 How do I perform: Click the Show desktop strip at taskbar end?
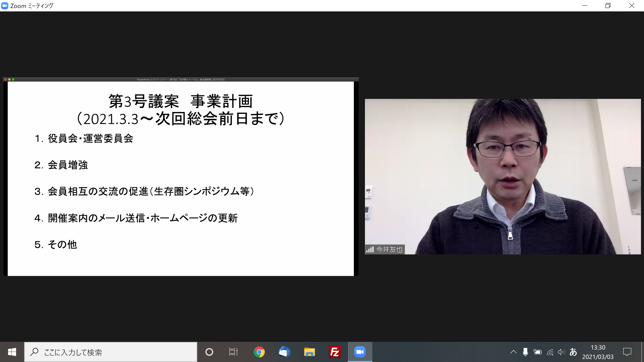(643, 352)
